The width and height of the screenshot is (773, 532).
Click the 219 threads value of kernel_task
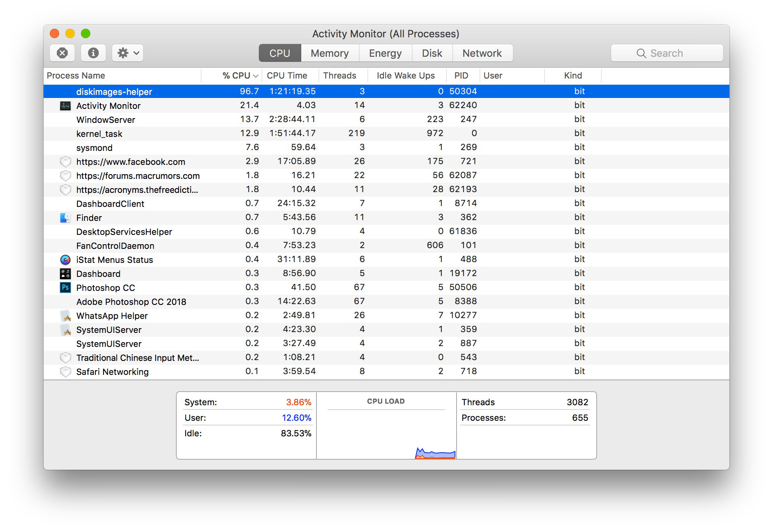[357, 133]
